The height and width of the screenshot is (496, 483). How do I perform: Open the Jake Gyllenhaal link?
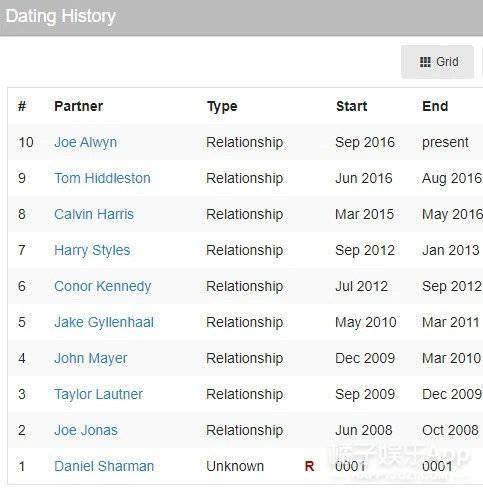pos(104,322)
